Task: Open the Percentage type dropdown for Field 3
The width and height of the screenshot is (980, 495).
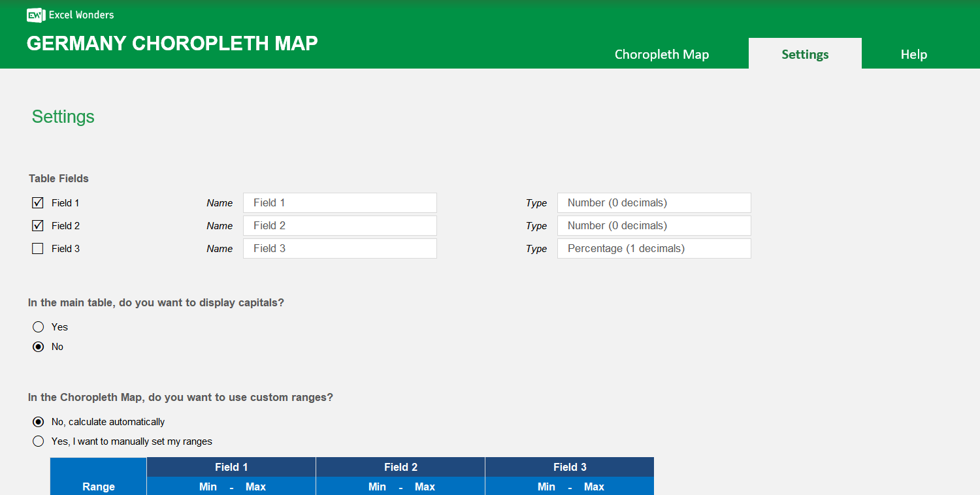Action: [x=653, y=248]
